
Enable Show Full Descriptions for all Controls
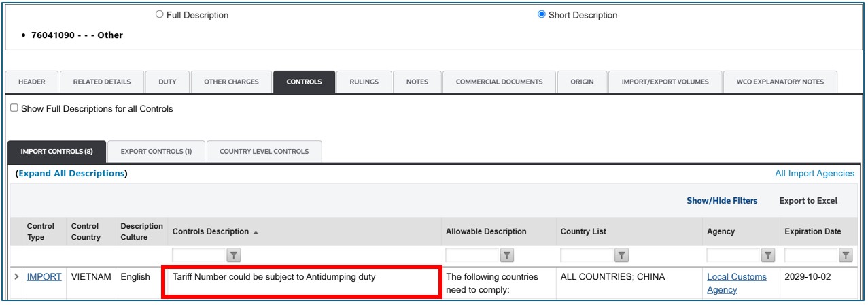click(x=14, y=108)
